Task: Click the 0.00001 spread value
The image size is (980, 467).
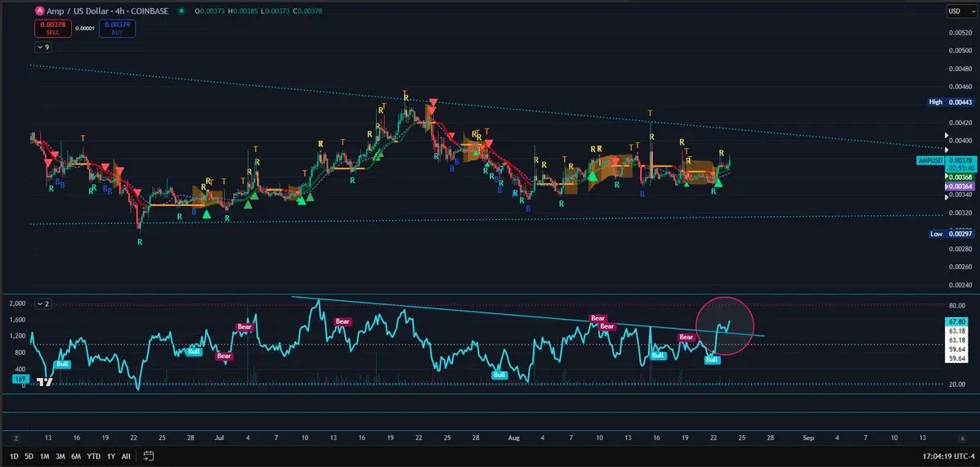Action: tap(85, 28)
